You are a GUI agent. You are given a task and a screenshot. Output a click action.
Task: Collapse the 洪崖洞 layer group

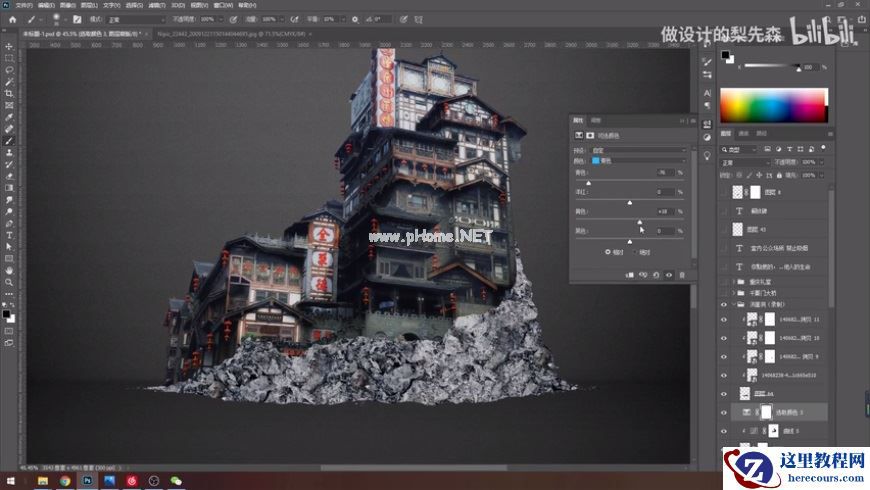(734, 305)
